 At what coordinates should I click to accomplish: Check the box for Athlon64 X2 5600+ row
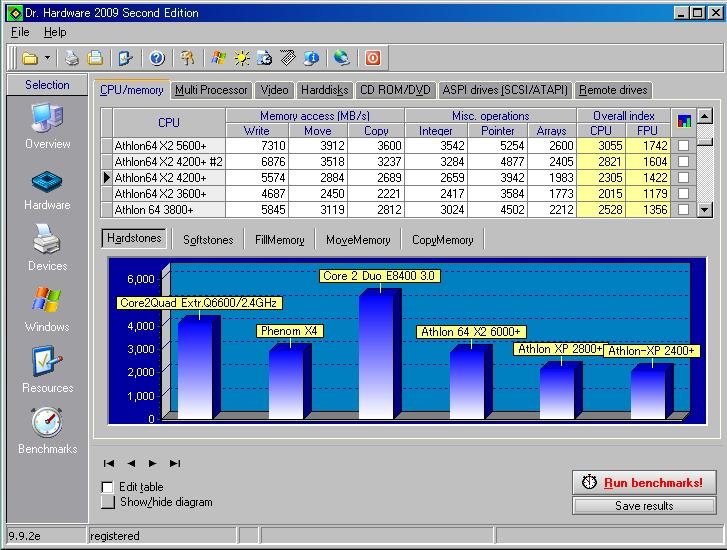tap(683, 146)
